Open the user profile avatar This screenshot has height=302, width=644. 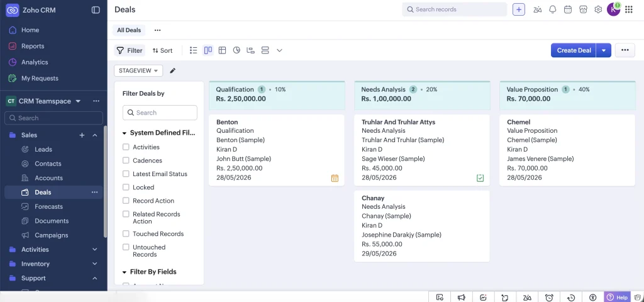(x=613, y=9)
